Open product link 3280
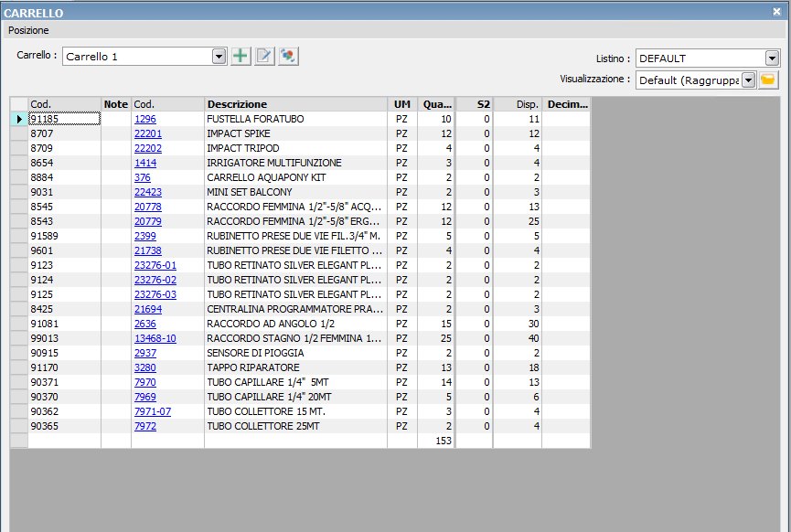Screen dimensions: 791x532 pos(145,367)
